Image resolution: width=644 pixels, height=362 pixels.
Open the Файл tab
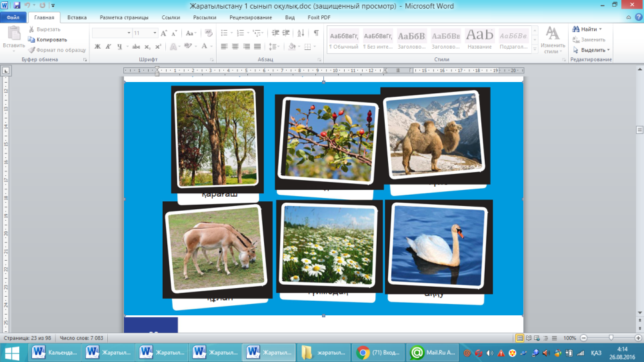[13, 18]
